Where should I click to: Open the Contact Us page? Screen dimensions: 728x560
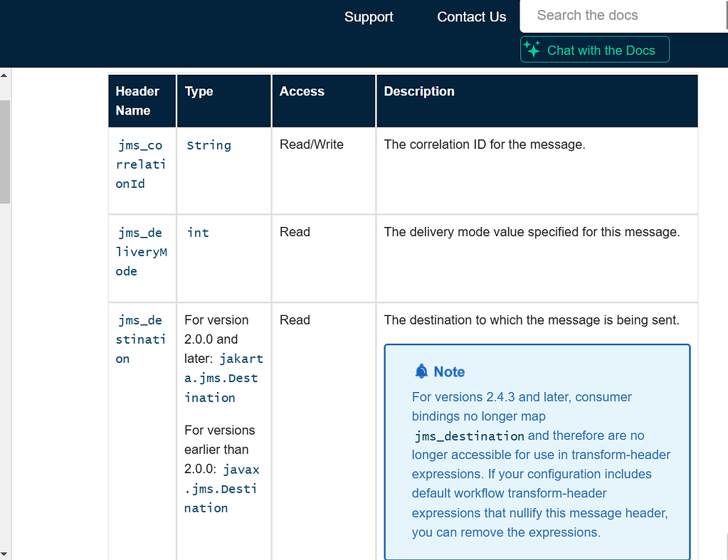(472, 16)
